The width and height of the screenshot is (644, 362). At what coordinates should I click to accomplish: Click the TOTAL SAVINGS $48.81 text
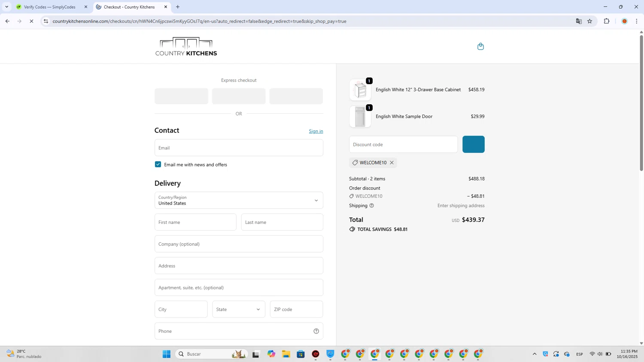pyautogui.click(x=383, y=229)
